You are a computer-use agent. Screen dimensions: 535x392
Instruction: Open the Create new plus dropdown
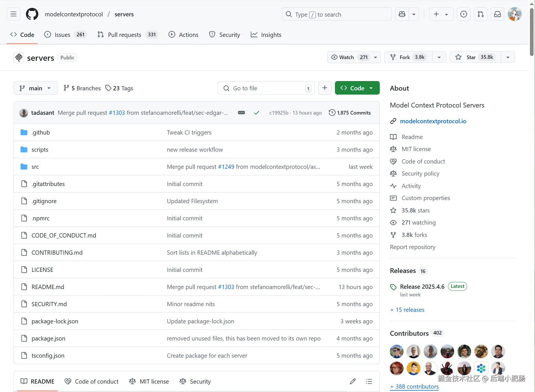[441, 14]
